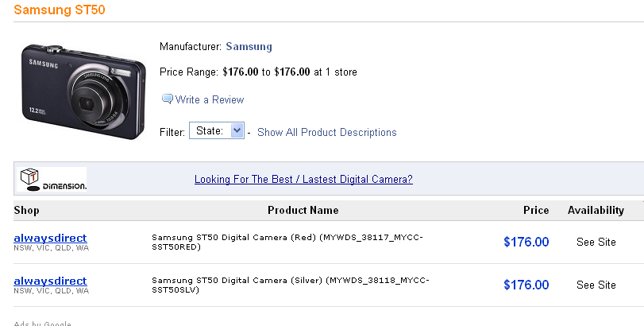Show All Product Descriptions
This screenshot has height=326, width=644.
pos(326,132)
